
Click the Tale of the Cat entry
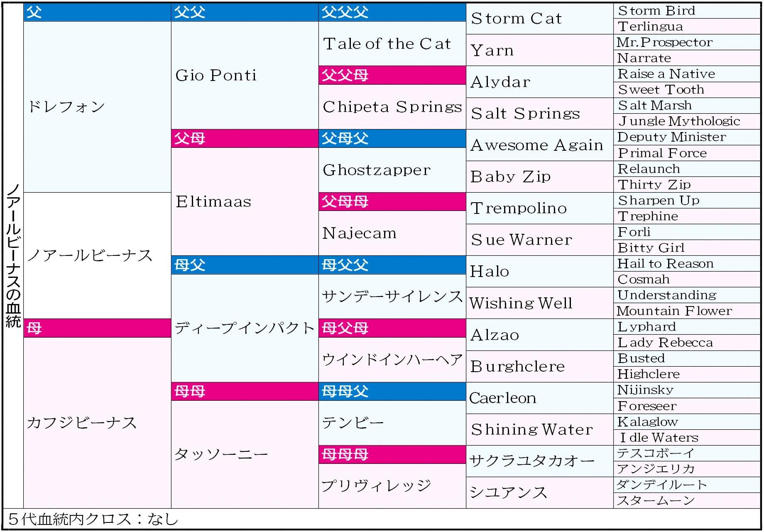click(x=387, y=44)
